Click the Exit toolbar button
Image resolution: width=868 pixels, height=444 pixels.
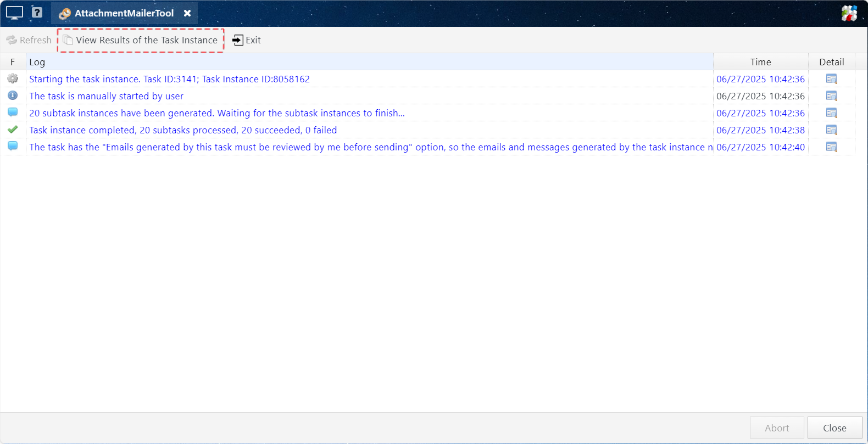pyautogui.click(x=247, y=40)
